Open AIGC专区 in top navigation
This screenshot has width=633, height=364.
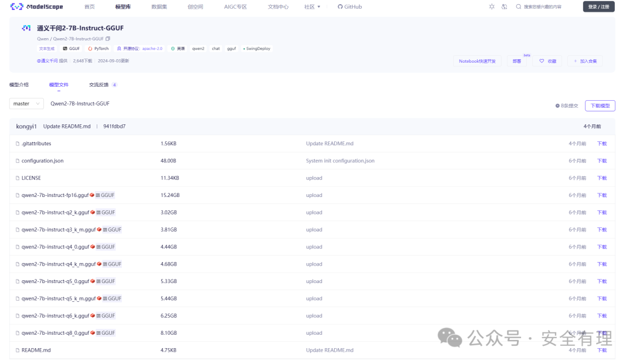tap(236, 6)
